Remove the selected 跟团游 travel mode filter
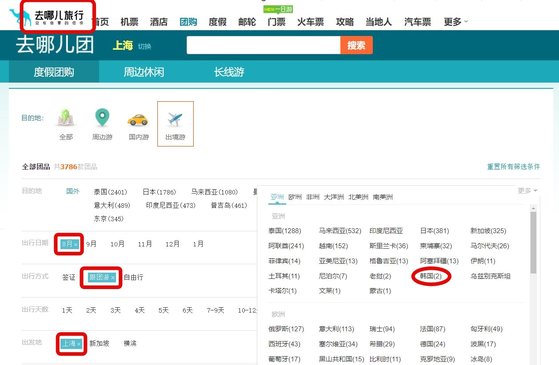559x365 pixels. pos(102,277)
